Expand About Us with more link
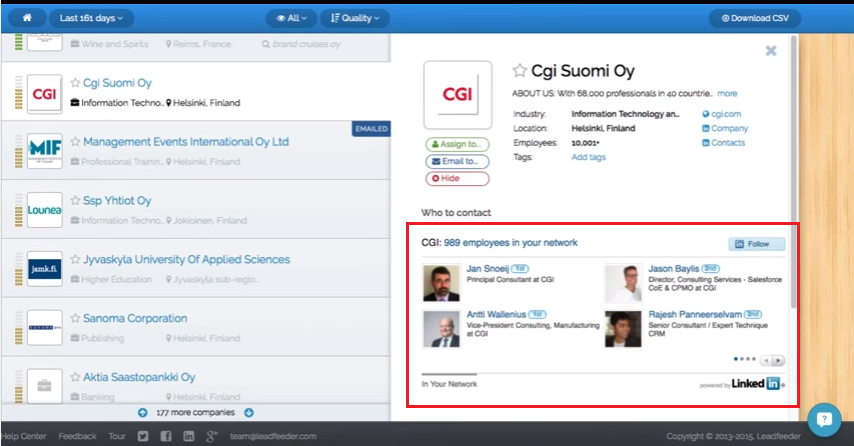Viewport: 854px width, 446px height. coord(727,93)
